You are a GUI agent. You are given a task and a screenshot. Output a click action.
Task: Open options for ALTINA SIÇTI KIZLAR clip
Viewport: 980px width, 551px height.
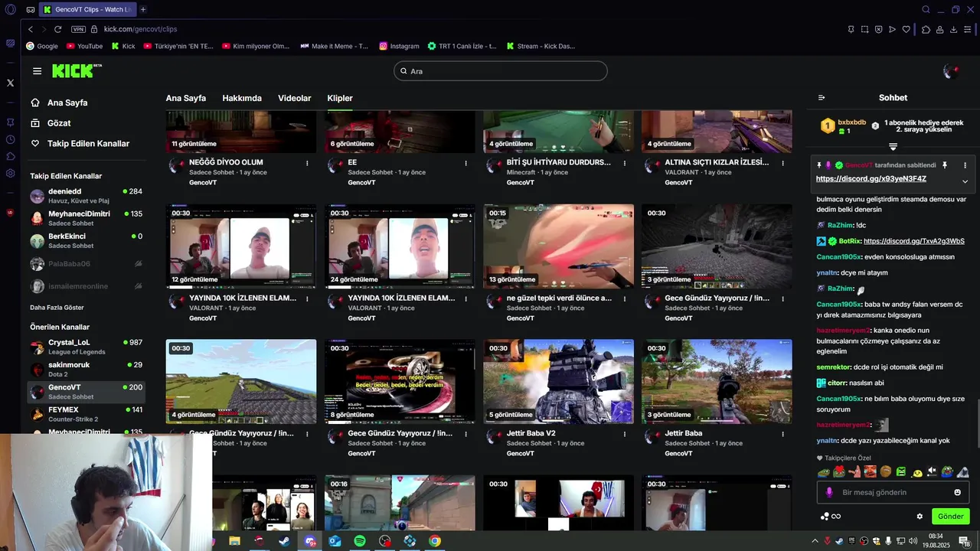[783, 163]
